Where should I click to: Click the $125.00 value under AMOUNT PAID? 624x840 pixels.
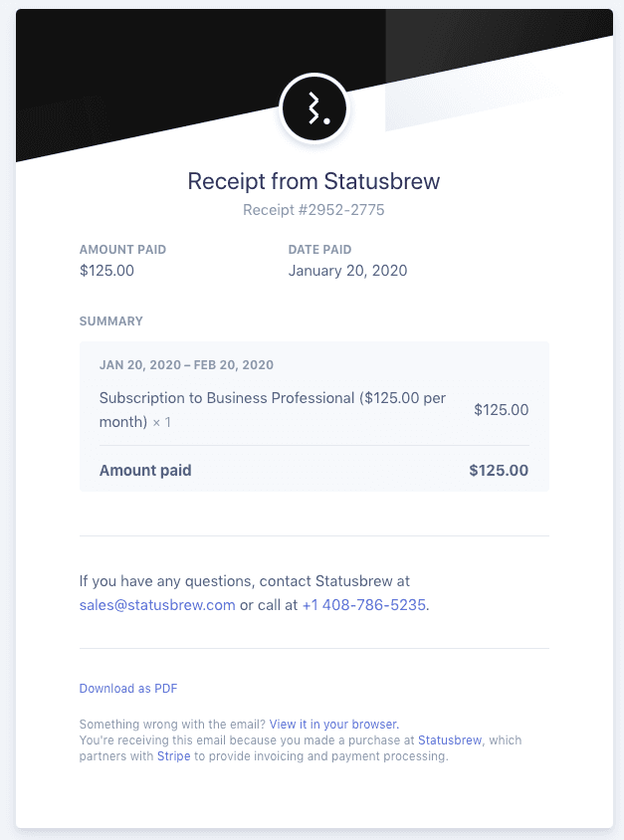pyautogui.click(x=106, y=271)
